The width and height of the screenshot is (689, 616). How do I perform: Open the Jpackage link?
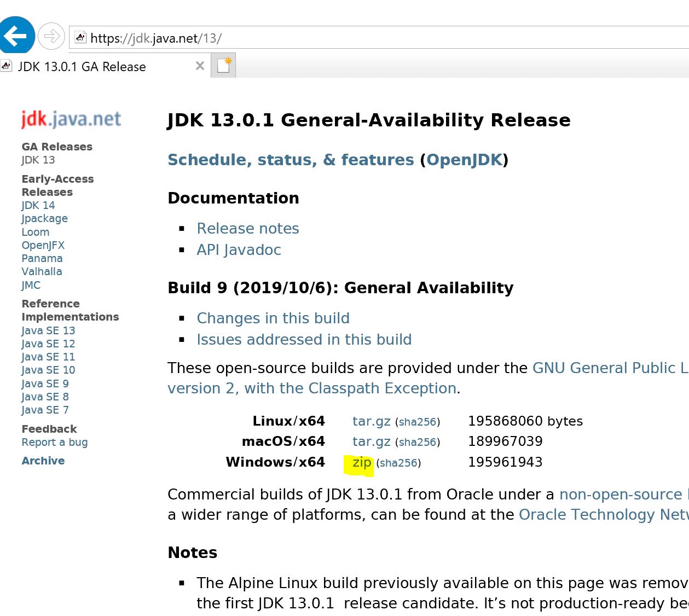tap(45, 218)
